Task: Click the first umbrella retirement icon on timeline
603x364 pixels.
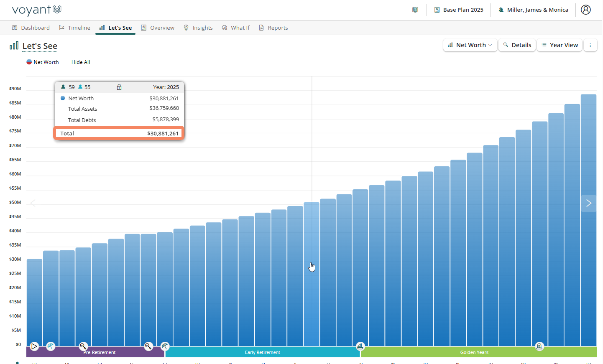Action: [51, 346]
